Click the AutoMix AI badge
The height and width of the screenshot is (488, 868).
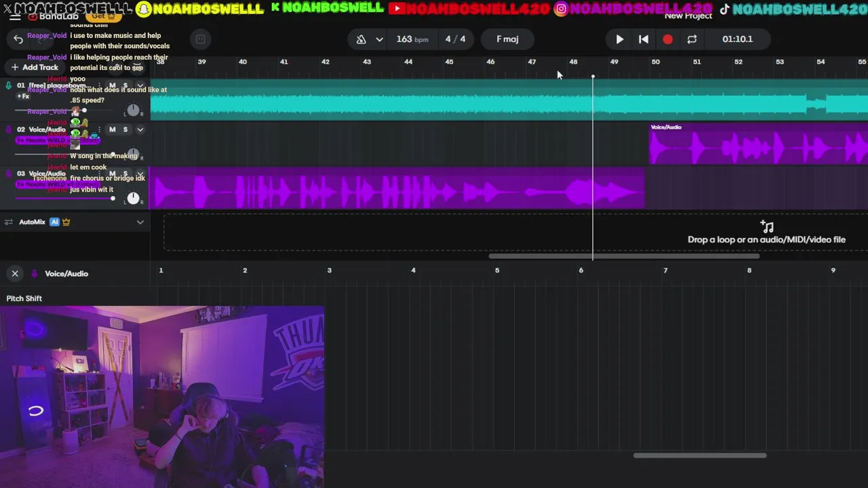click(x=55, y=222)
